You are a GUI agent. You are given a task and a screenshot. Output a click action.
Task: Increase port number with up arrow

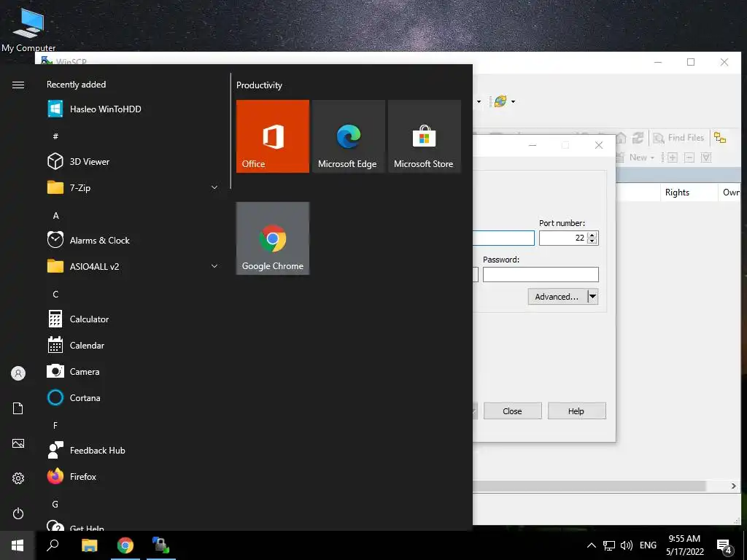pos(592,235)
